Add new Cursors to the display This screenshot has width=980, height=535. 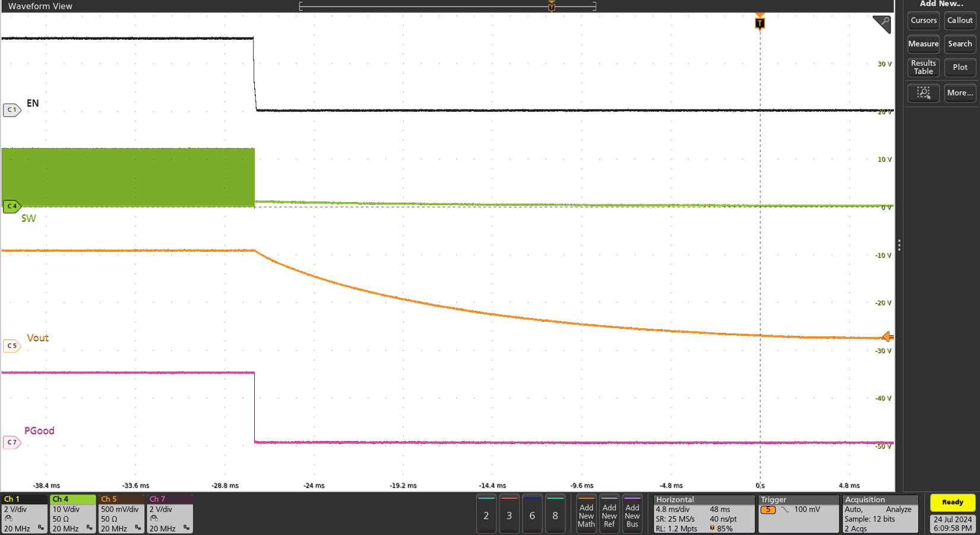tap(923, 20)
